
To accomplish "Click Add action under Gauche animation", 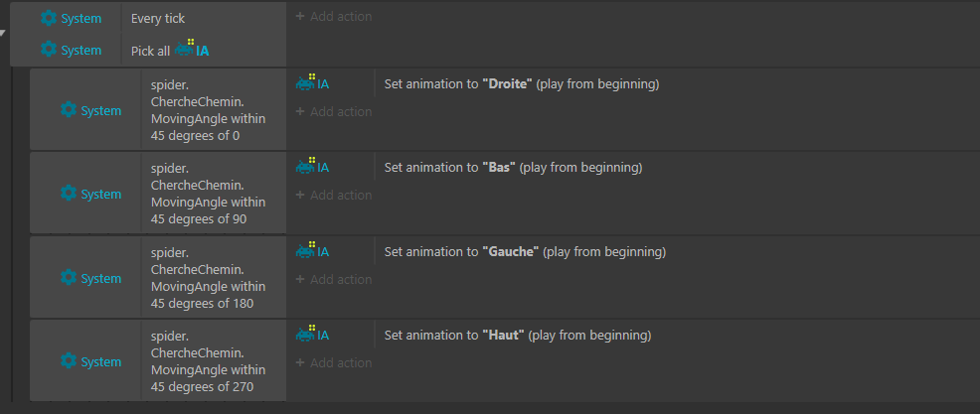I will [334, 280].
